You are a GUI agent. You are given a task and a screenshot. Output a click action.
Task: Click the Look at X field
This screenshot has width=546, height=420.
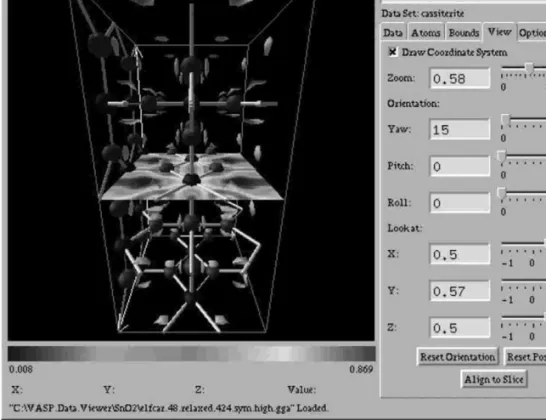pyautogui.click(x=460, y=254)
